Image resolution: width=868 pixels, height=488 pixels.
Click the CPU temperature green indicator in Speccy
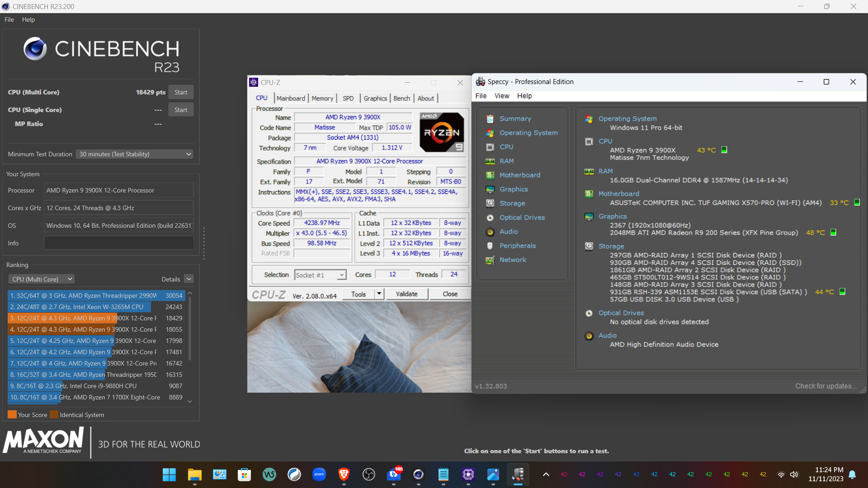click(724, 150)
